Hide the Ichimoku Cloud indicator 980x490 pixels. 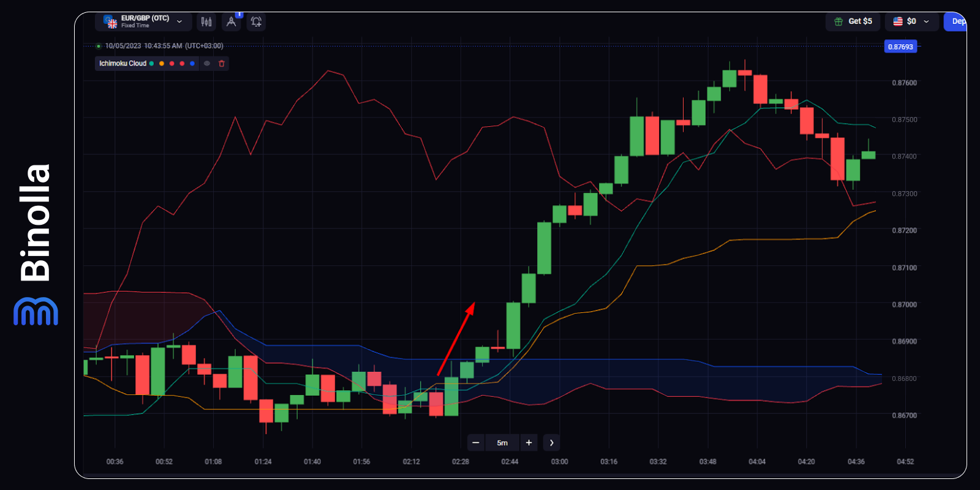tap(207, 64)
